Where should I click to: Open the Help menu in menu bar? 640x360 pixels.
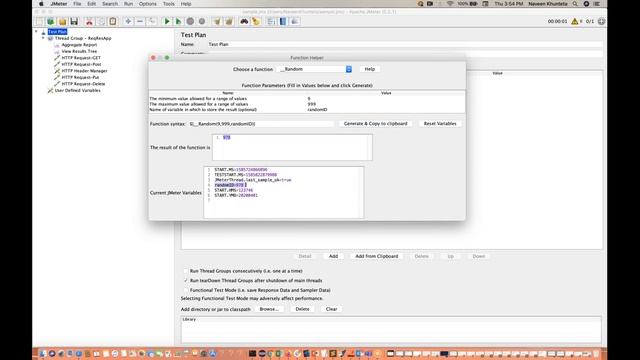coord(186,4)
